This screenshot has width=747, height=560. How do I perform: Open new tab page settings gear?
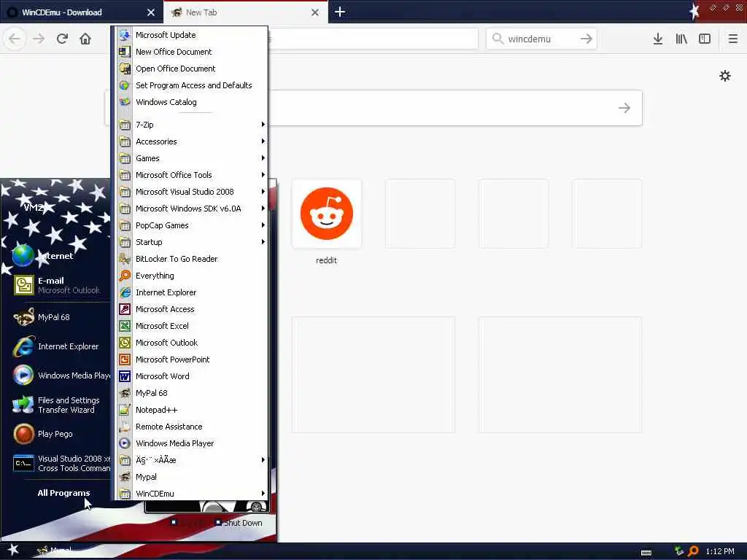(x=724, y=76)
